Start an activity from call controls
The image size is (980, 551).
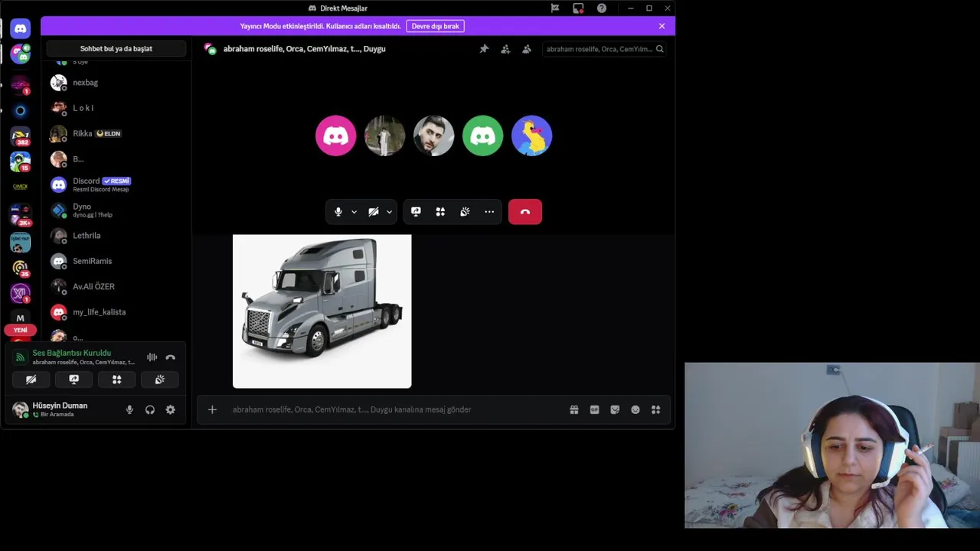click(440, 212)
